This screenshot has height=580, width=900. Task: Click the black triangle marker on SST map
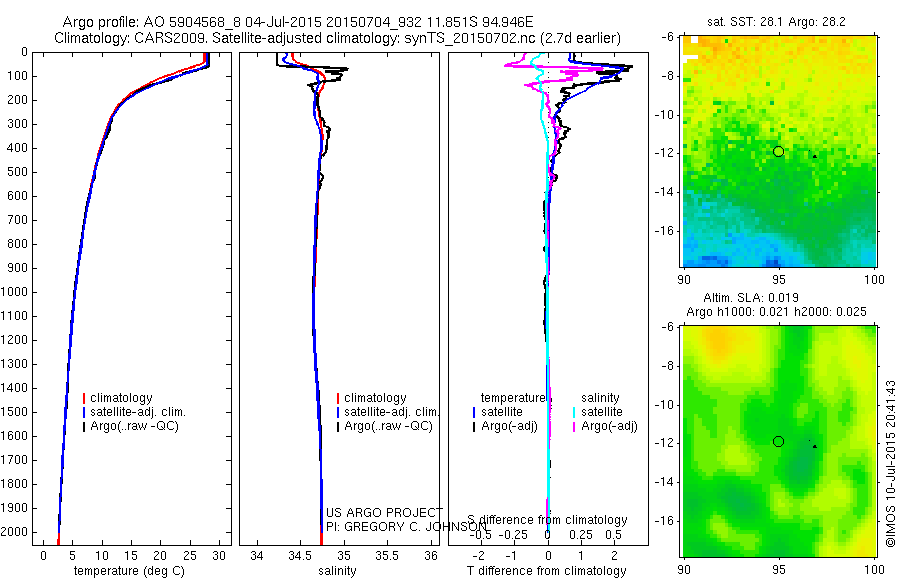click(814, 156)
